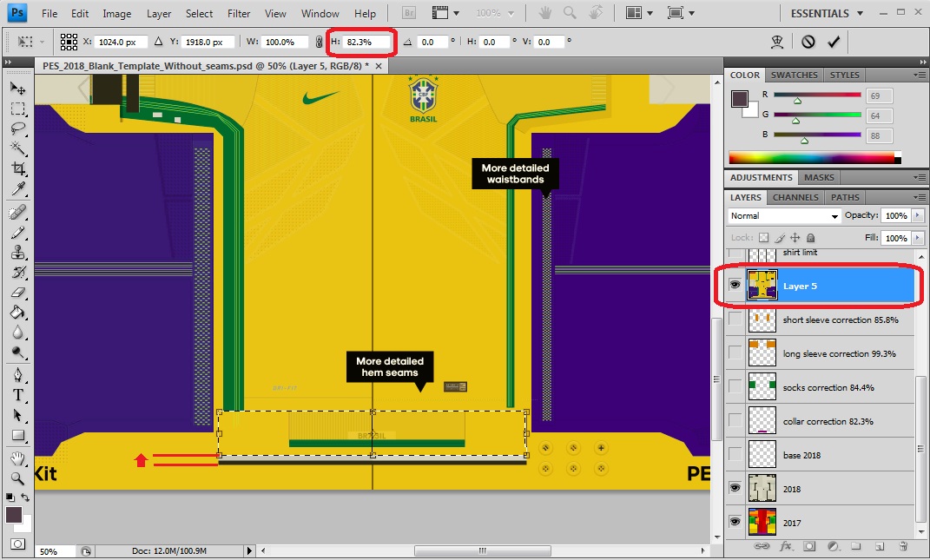Viewport: 930px width, 560px height.
Task: Select the Zoom tool
Action: [18, 478]
